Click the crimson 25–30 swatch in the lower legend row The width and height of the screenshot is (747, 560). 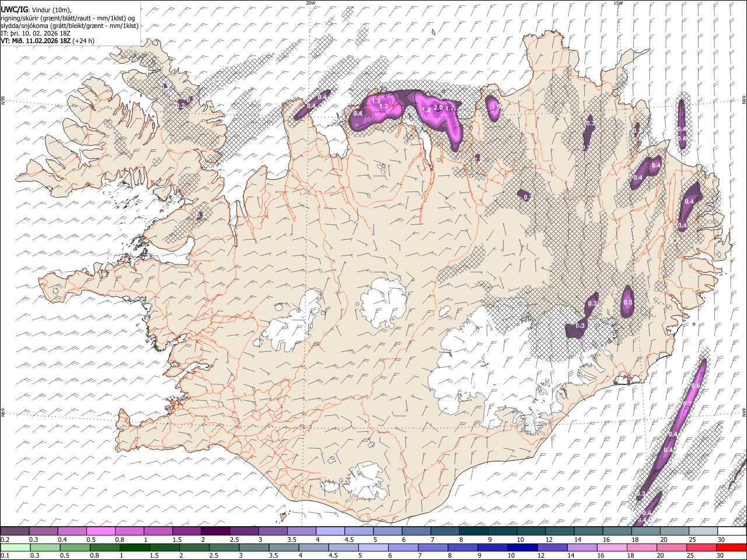[x=702, y=547]
